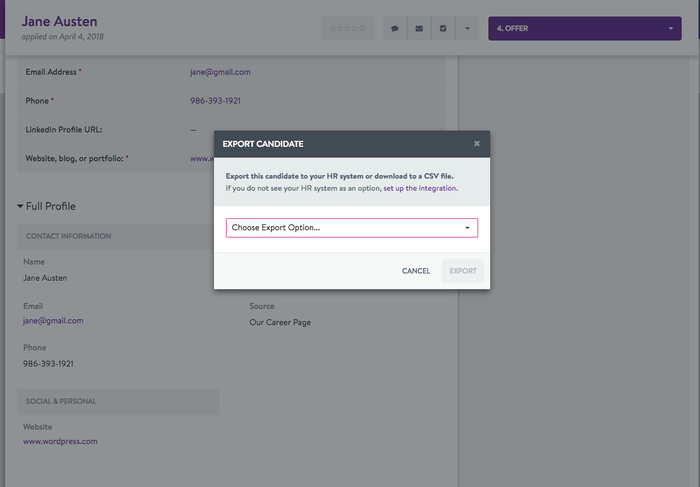Click the Contact Information section header
The height and width of the screenshot is (487, 700).
tap(68, 237)
